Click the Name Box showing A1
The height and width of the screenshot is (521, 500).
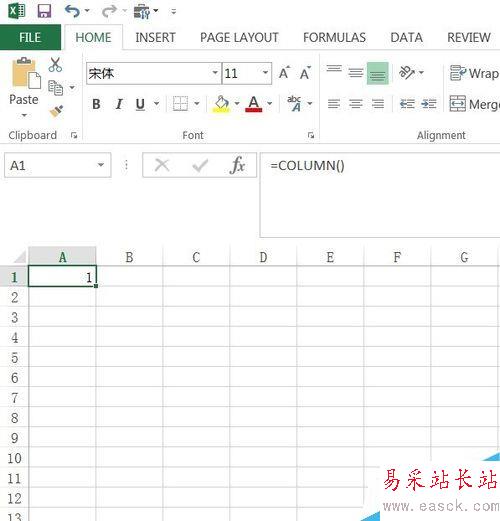(x=57, y=165)
